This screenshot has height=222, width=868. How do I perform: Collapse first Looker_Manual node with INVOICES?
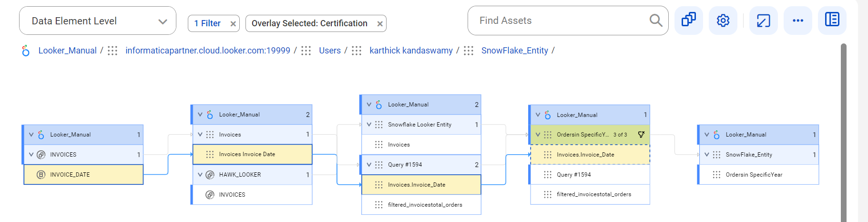pyautogui.click(x=31, y=135)
